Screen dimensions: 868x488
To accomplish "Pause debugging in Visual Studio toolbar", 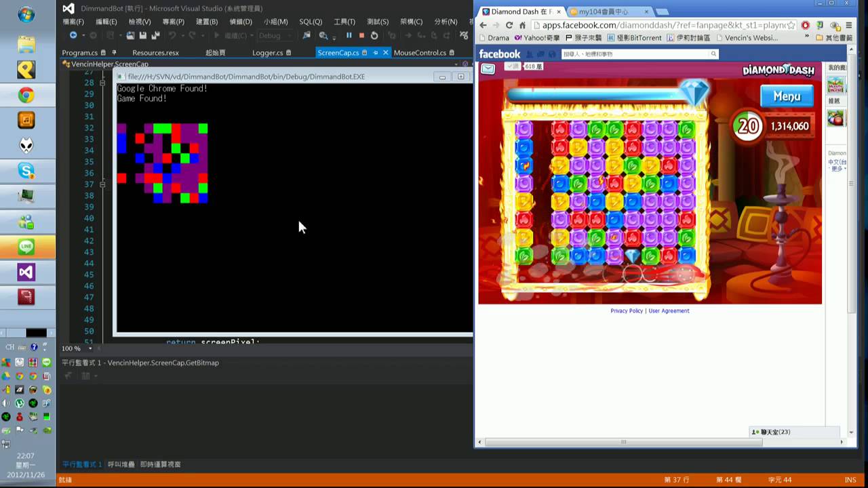I will (x=349, y=35).
